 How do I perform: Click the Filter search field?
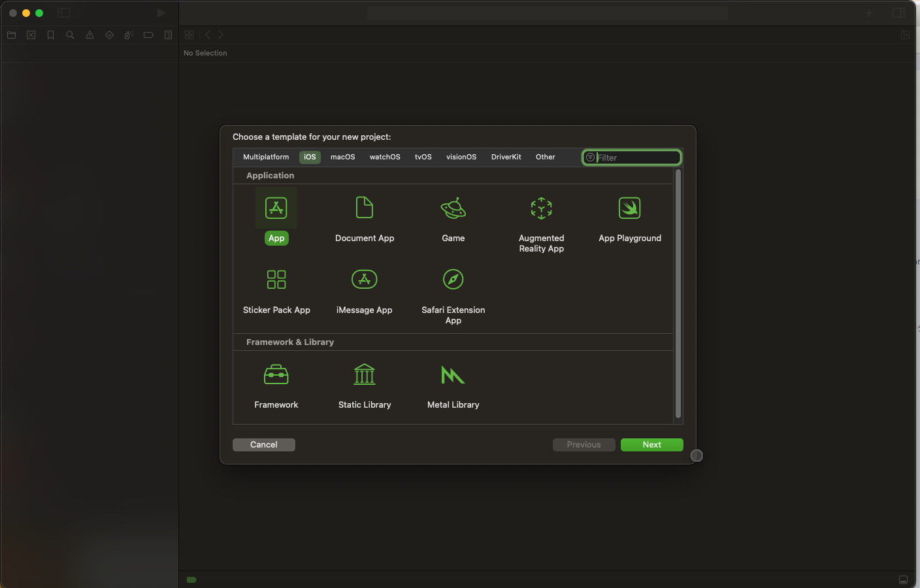coord(632,157)
